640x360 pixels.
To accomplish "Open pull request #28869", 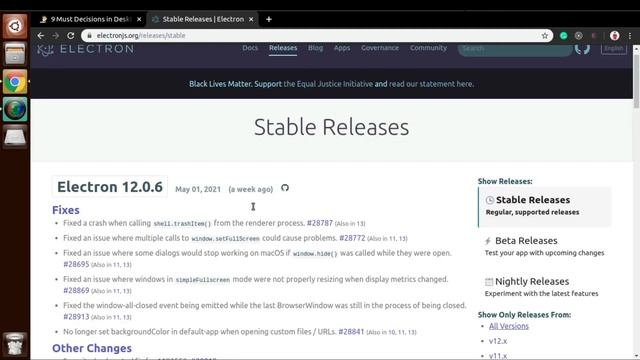I will point(76,290).
